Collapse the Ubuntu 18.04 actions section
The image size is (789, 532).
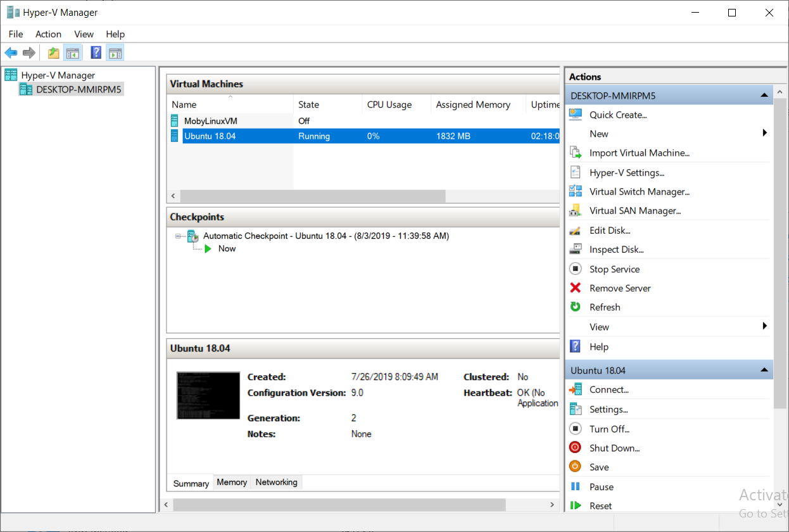click(x=764, y=370)
